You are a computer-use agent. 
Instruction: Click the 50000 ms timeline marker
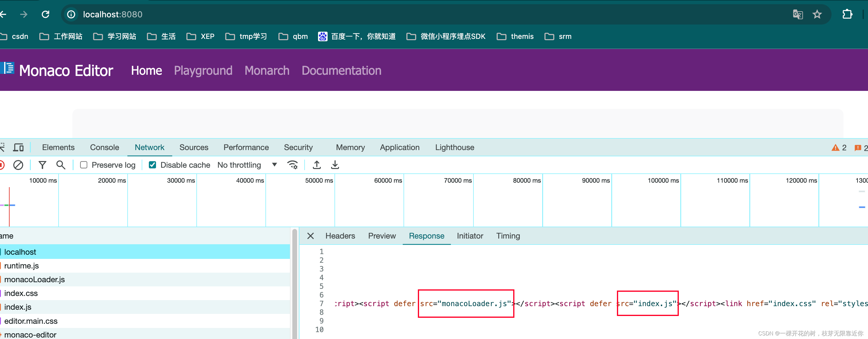point(319,180)
